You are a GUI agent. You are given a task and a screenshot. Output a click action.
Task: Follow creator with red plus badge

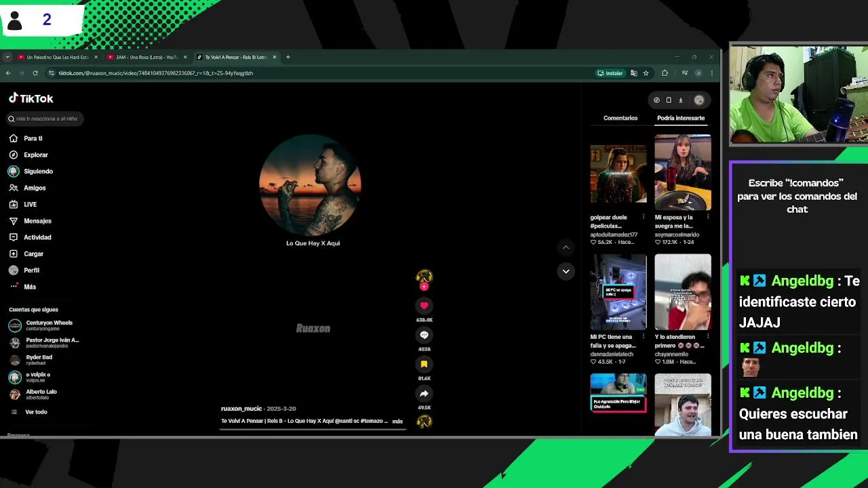click(x=424, y=287)
